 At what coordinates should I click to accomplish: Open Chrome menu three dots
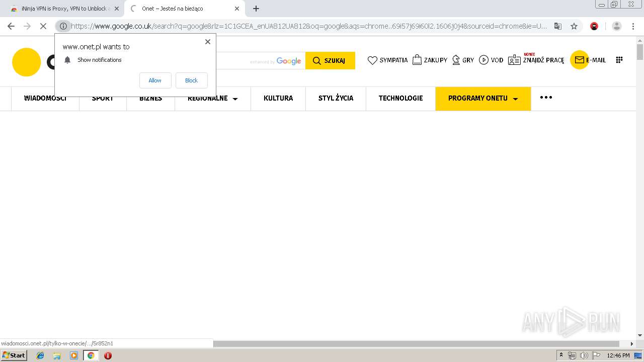632,26
